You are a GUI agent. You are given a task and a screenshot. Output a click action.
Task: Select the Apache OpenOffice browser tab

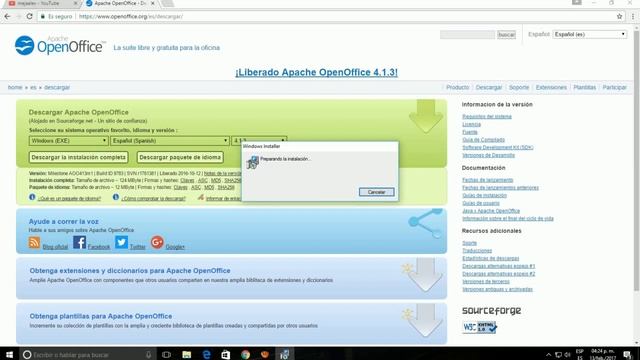coord(120,4)
